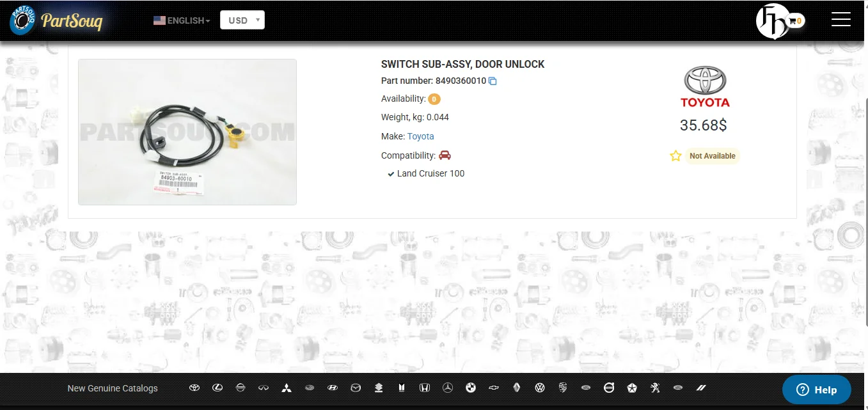This screenshot has width=868, height=410.
Task: Add part to favorites with star icon
Action: 675,156
